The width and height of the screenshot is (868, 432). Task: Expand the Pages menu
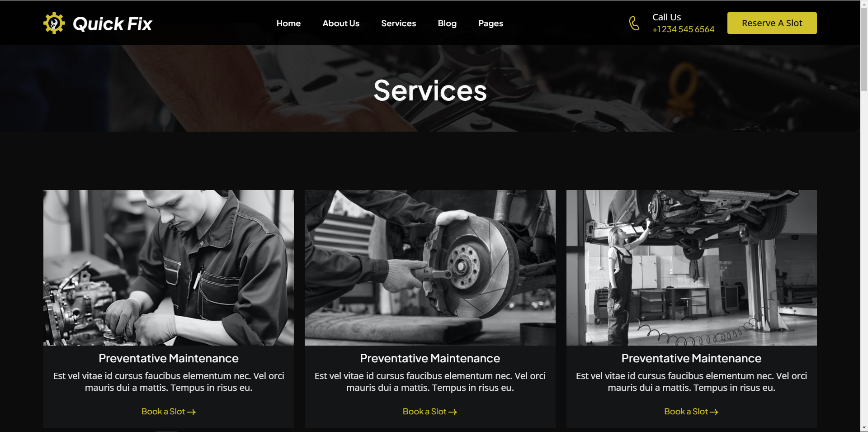click(491, 23)
